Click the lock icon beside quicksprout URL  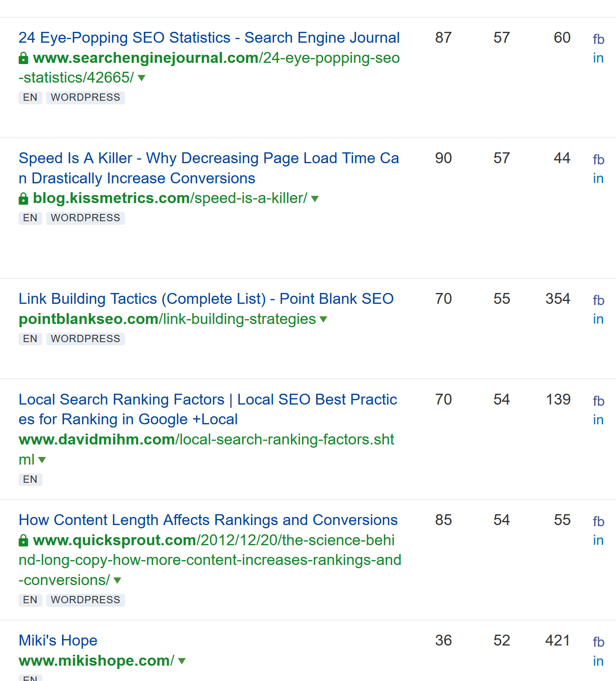(23, 541)
